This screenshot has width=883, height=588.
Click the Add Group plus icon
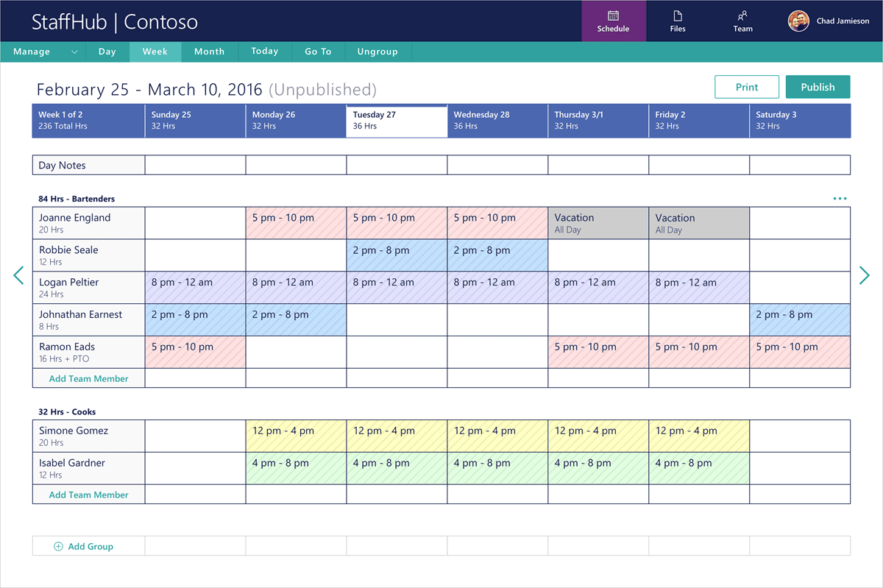click(60, 546)
